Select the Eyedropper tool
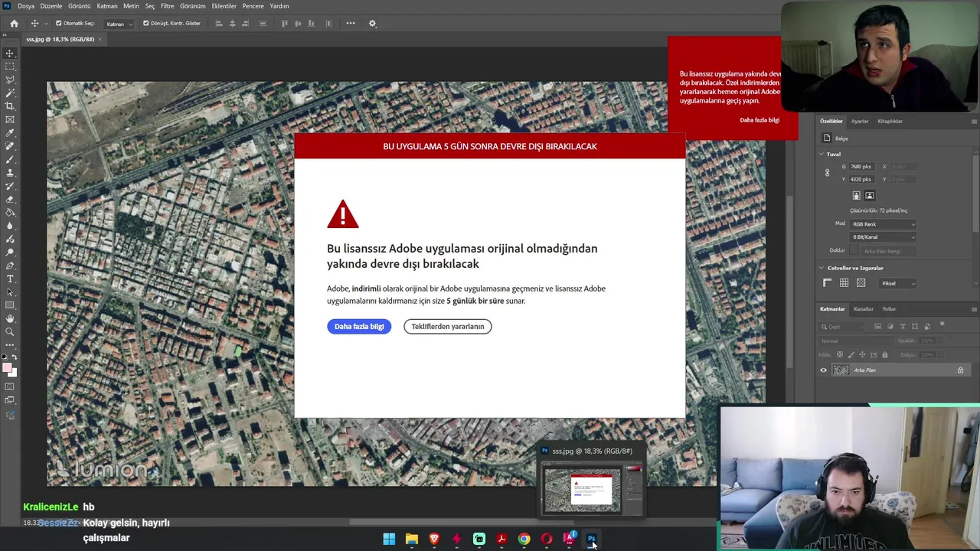 click(x=10, y=132)
